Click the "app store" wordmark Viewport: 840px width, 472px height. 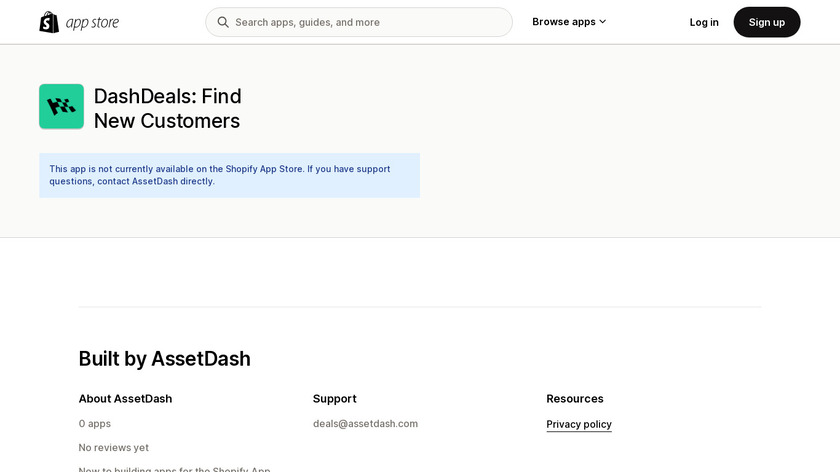[92, 22]
